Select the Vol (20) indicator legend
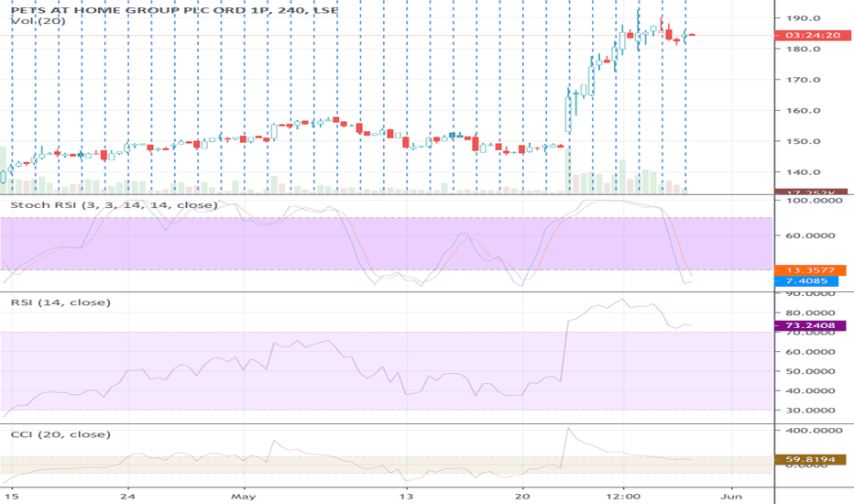Image resolution: width=854 pixels, height=504 pixels. (x=38, y=21)
